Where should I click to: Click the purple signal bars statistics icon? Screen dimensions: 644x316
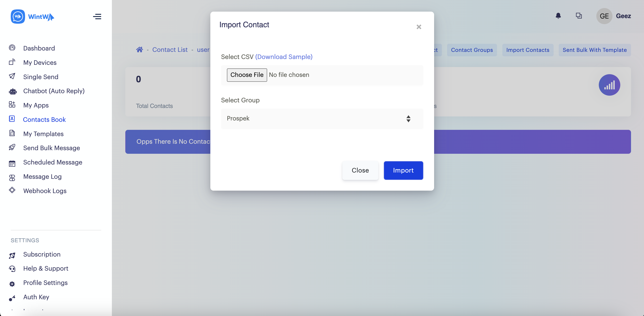609,85
